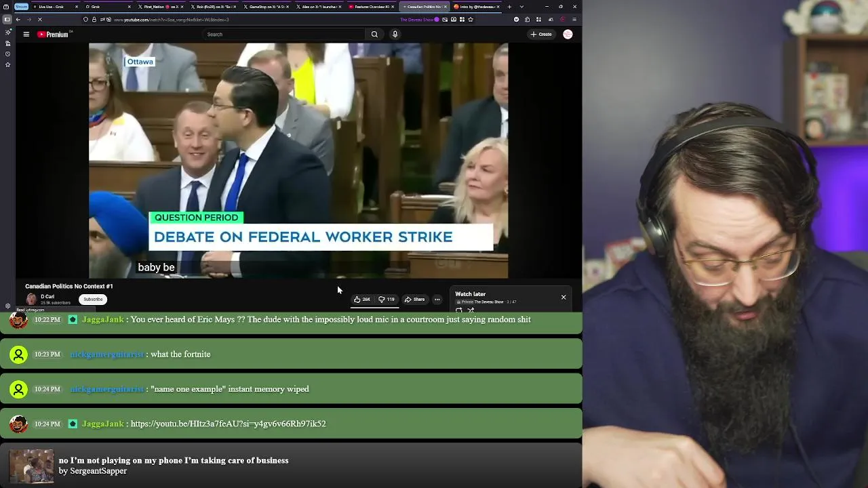Close the Watch later playlist panel
Image resolution: width=868 pixels, height=488 pixels.
click(563, 297)
